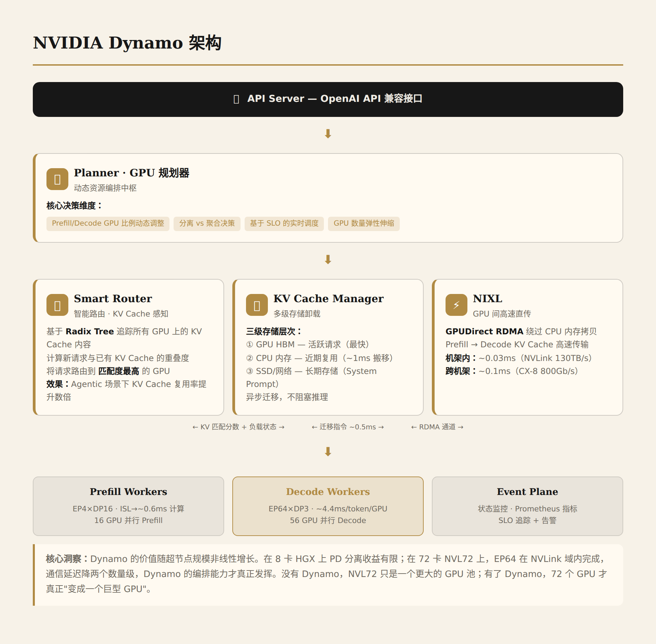This screenshot has width=656, height=644.
Task: Click the Prefill → Decode KV Cache 高速传输 line
Action: (517, 345)
